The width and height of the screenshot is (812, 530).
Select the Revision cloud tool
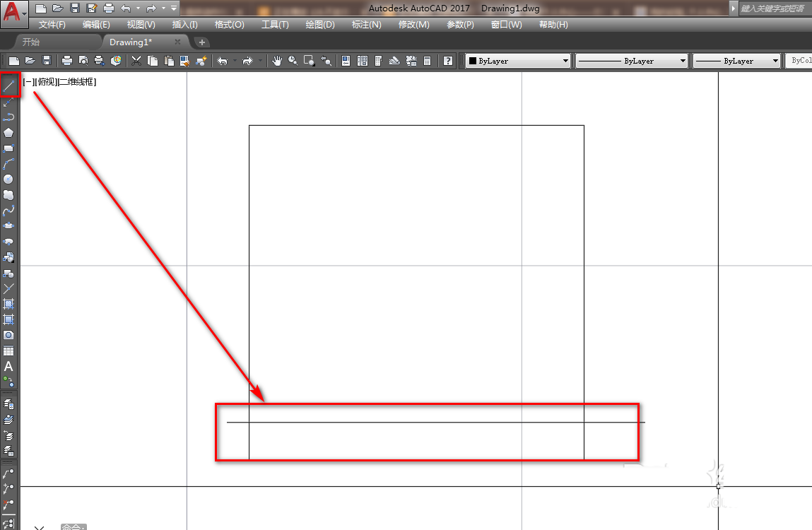click(8, 195)
